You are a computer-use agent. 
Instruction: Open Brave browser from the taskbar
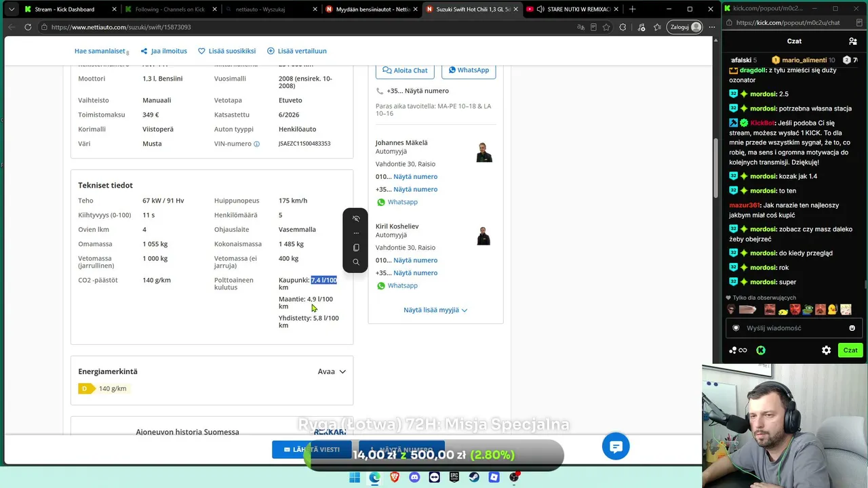[x=395, y=477]
